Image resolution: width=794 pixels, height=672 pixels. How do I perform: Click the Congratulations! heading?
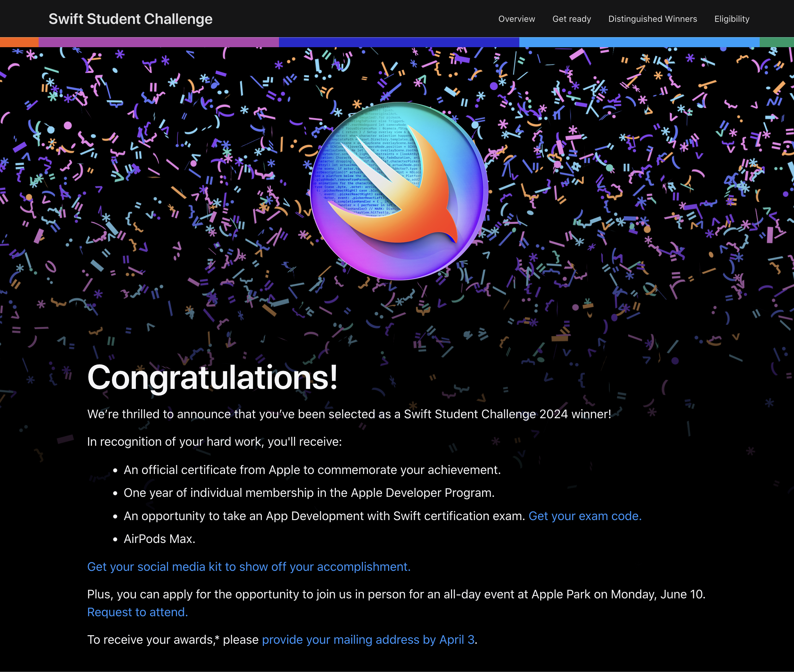tap(212, 377)
